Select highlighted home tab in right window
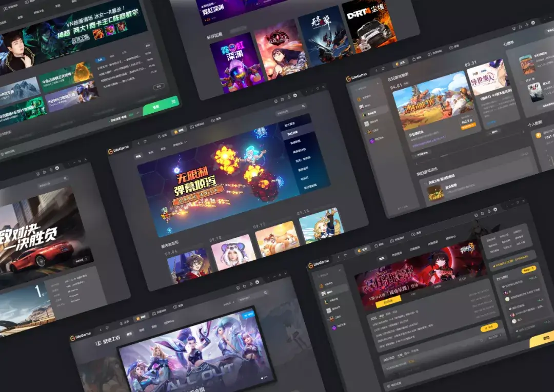The image size is (554, 392). click(401, 63)
